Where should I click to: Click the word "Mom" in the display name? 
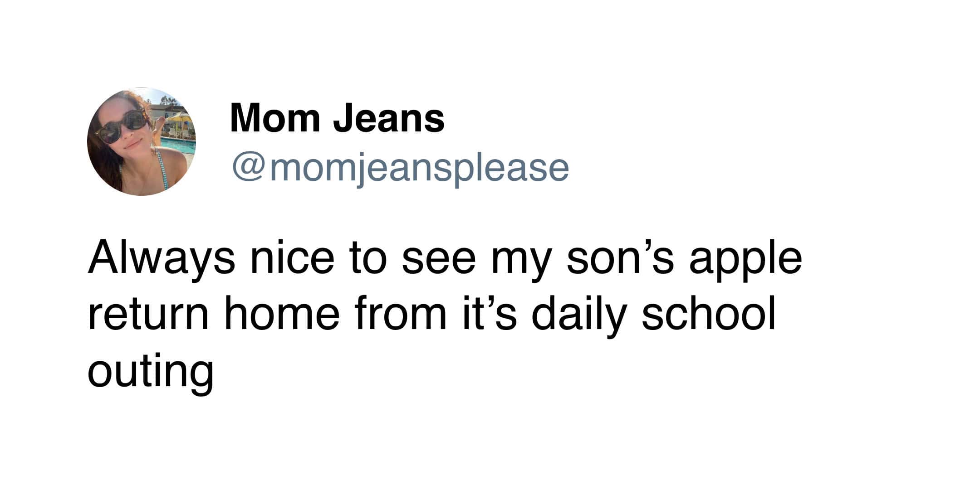point(275,118)
